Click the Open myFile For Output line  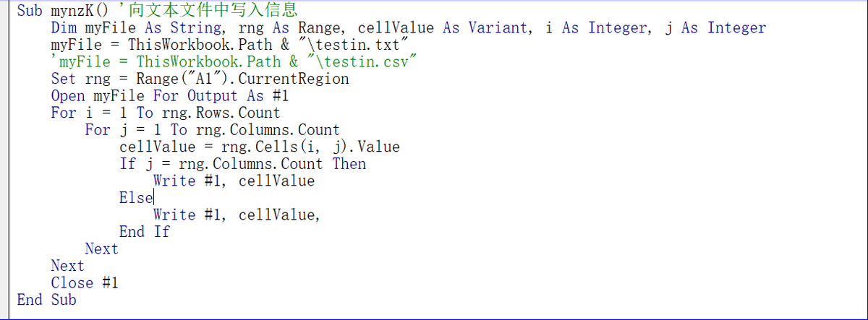170,96
